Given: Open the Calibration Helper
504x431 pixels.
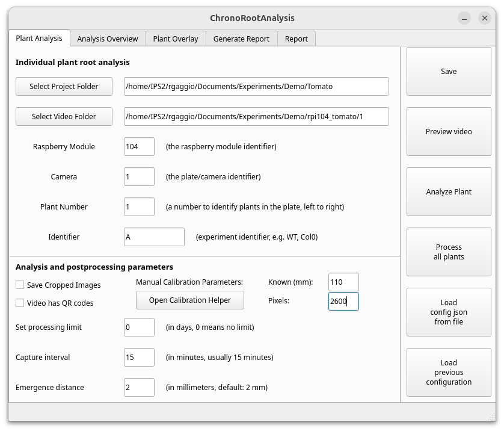Looking at the screenshot, I should [x=190, y=300].
